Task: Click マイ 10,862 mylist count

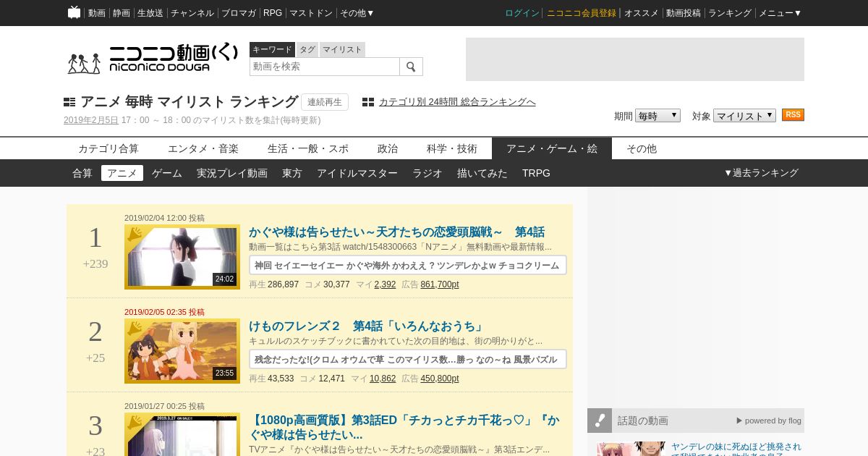Action: click(x=383, y=379)
